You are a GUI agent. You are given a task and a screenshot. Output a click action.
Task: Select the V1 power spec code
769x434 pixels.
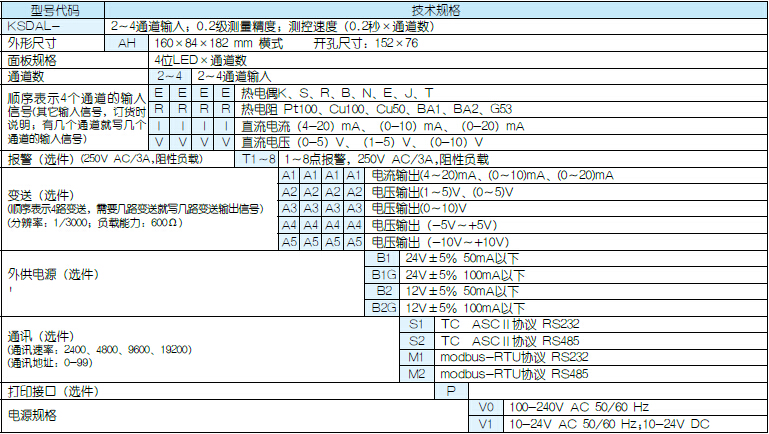[487, 424]
